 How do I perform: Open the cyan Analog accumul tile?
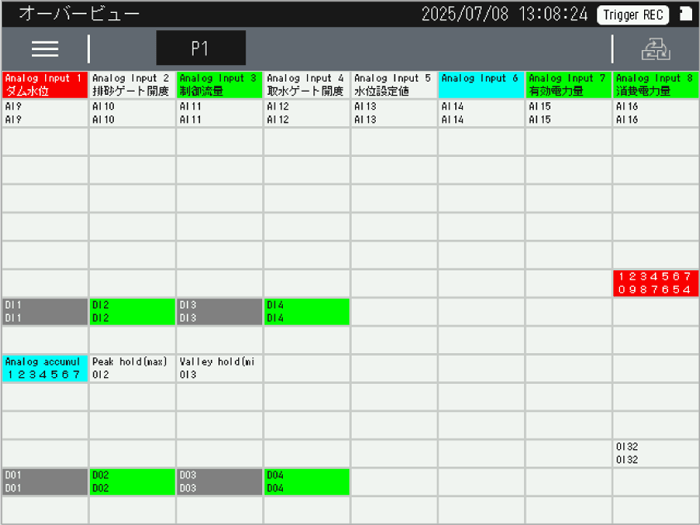pyautogui.click(x=45, y=368)
